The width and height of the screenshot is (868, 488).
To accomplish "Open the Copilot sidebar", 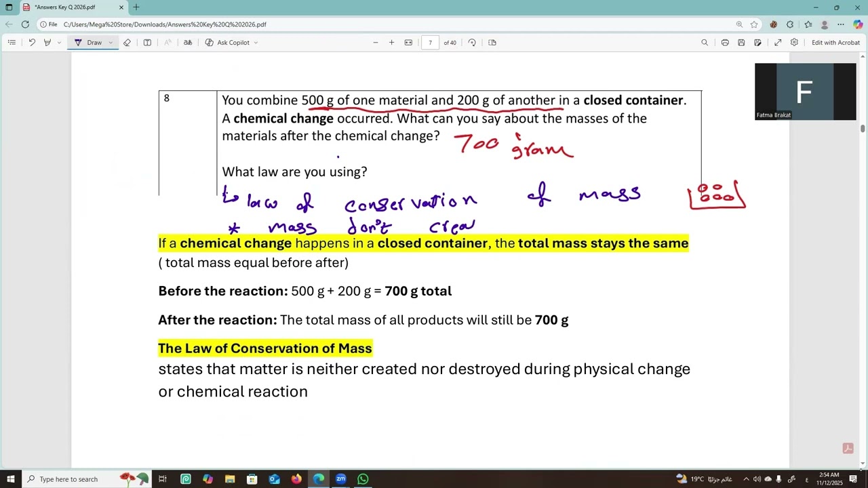I will pyautogui.click(x=859, y=24).
